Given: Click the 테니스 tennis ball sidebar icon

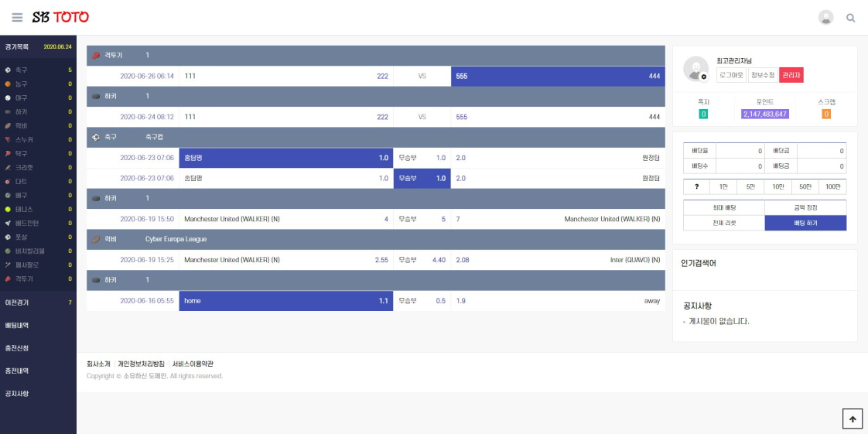Looking at the screenshot, I should pyautogui.click(x=8, y=209).
